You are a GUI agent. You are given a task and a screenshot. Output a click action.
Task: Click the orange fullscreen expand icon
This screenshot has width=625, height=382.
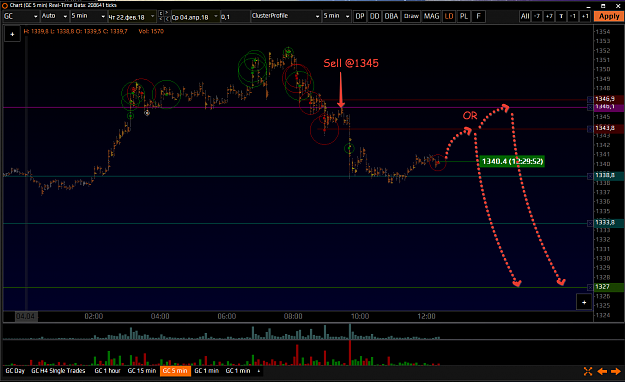pos(588,371)
